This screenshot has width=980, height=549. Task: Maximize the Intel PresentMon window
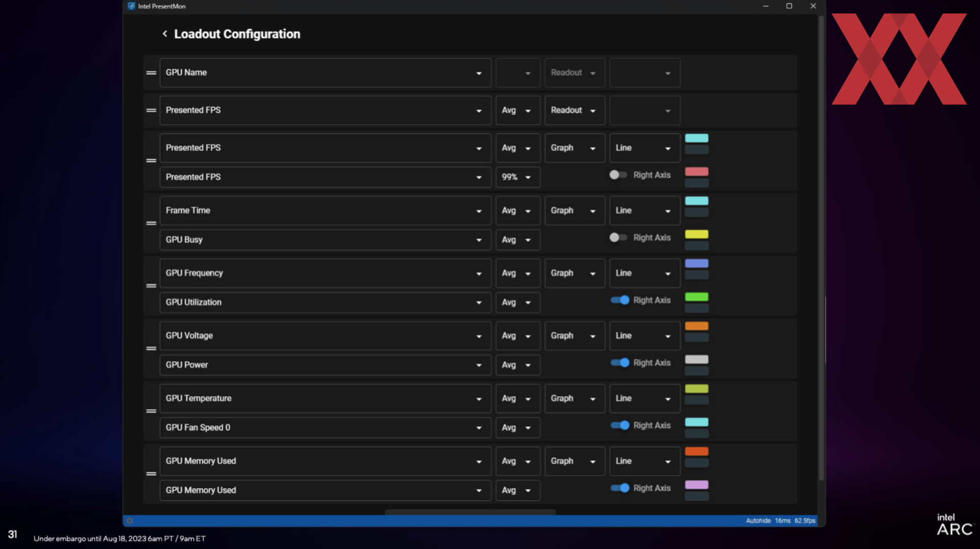click(x=789, y=6)
